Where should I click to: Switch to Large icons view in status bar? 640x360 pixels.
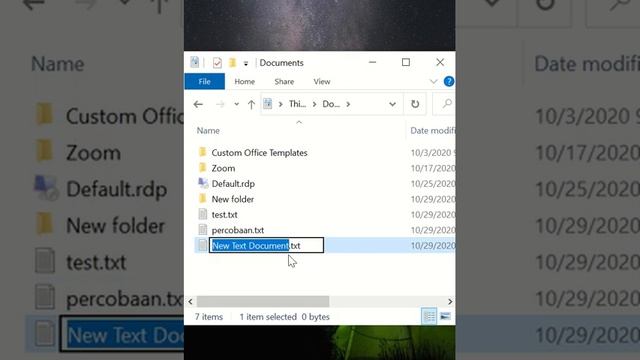pos(445,317)
